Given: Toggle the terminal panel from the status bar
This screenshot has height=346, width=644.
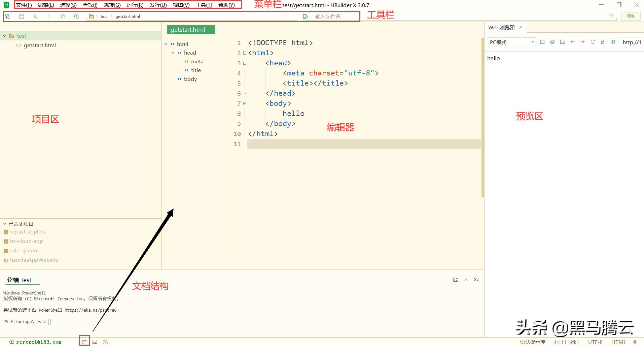Looking at the screenshot, I should pyautogui.click(x=95, y=342).
